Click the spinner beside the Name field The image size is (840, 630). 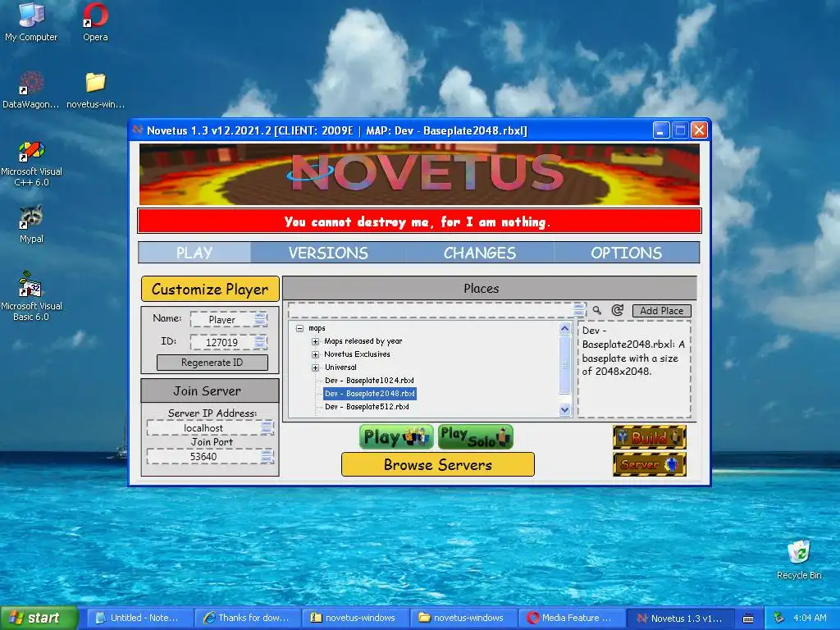[260, 319]
